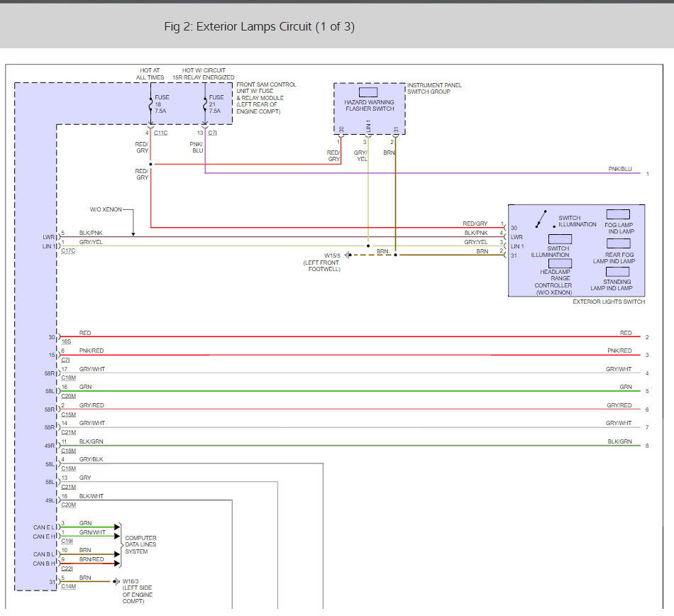The width and height of the screenshot is (674, 616).
Task: Select the Exterior Lights Switch caption
Action: click(609, 302)
